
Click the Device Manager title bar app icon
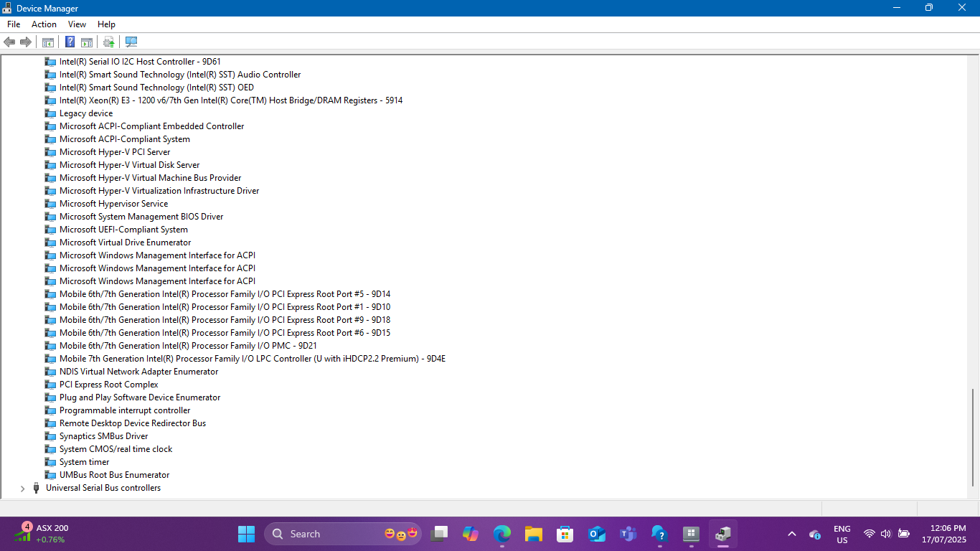(x=7, y=8)
